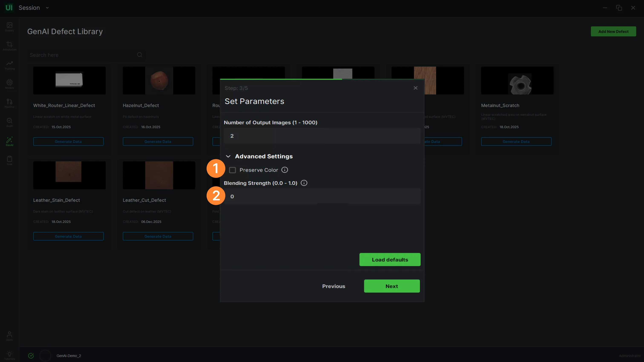Generate Data for White_Router_Linear_Defect
The image size is (644, 362).
[68, 142]
